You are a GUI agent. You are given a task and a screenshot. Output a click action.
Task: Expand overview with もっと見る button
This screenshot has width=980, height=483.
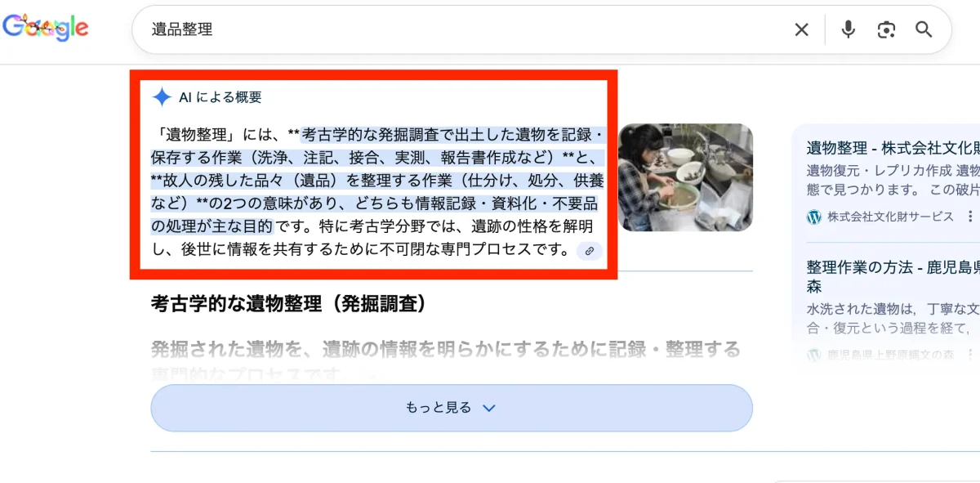pos(451,408)
